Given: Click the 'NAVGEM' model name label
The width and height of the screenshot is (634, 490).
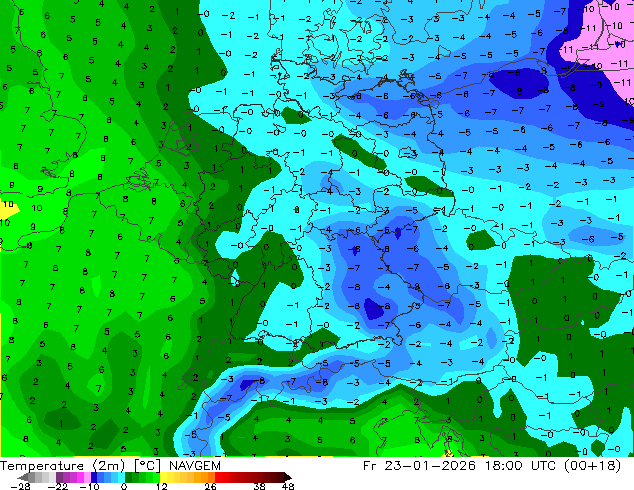Looking at the screenshot, I should (195, 466).
